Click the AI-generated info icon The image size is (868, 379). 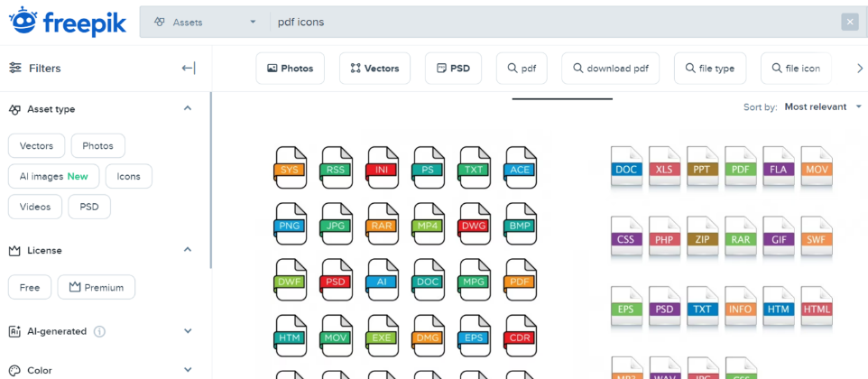coord(99,331)
